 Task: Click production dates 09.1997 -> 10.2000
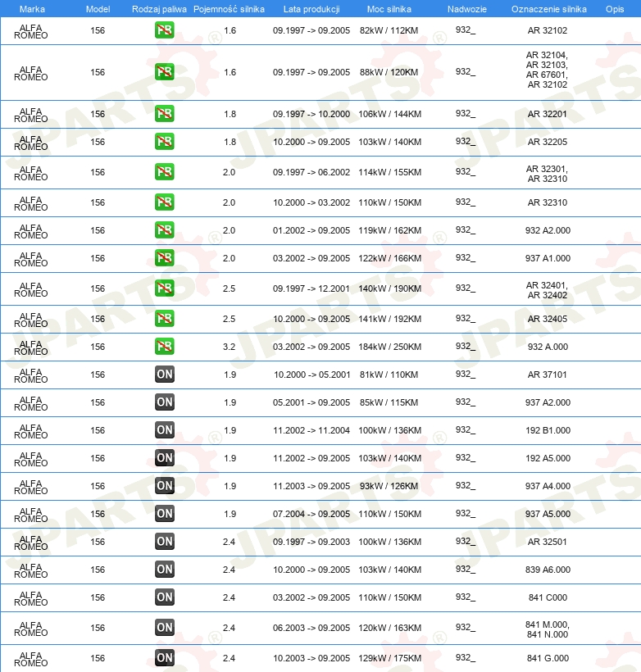pos(311,114)
